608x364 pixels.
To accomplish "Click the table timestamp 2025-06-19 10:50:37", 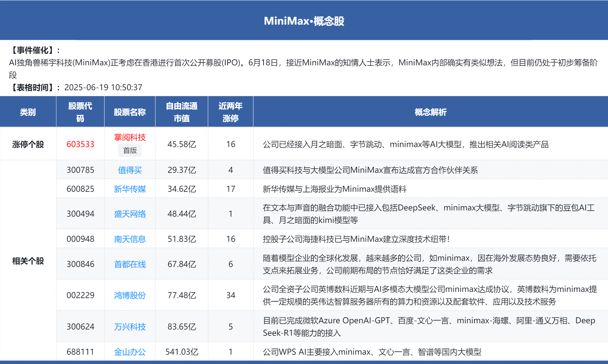I will click(103, 87).
